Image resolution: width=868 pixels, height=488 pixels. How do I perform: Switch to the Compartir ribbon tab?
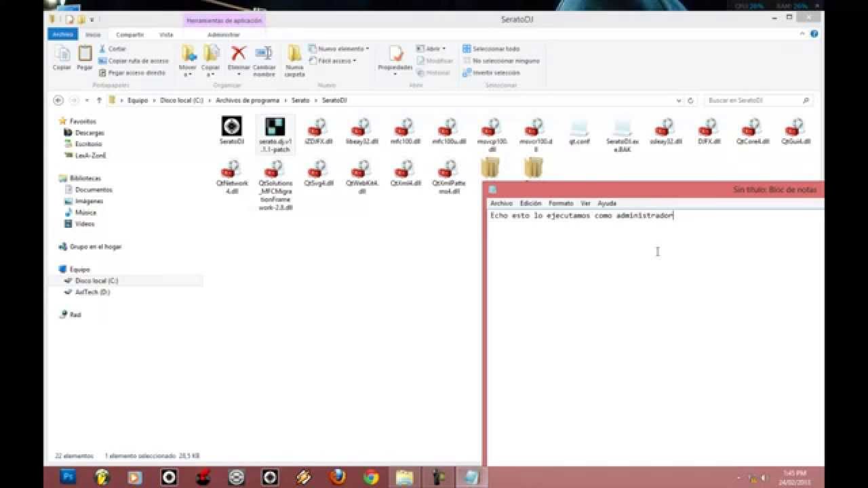130,34
